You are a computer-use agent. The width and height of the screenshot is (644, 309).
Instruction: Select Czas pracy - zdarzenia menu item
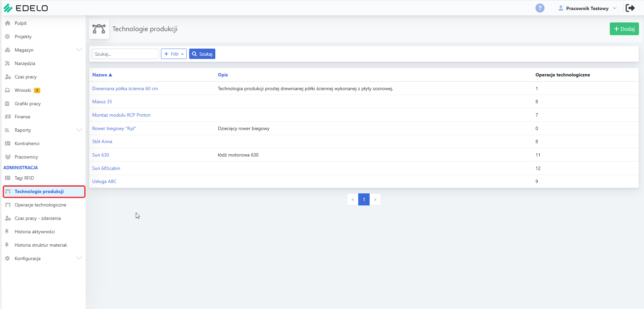point(38,218)
